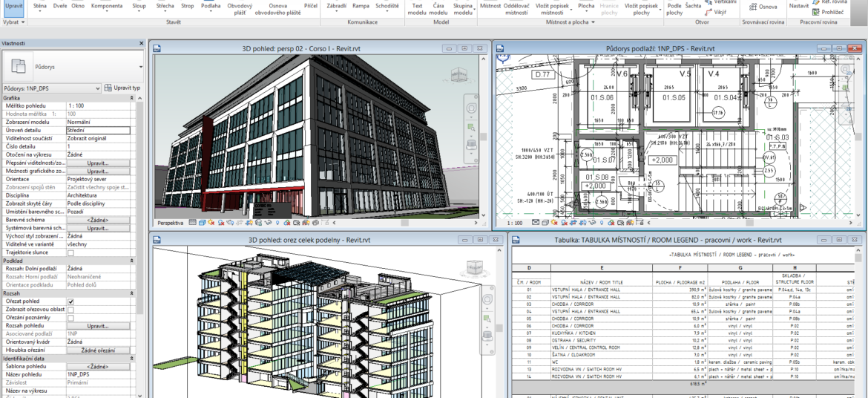Image resolution: width=868 pixels, height=398 pixels.
Task: Select the Sloup (column) tool
Action: [139, 5]
